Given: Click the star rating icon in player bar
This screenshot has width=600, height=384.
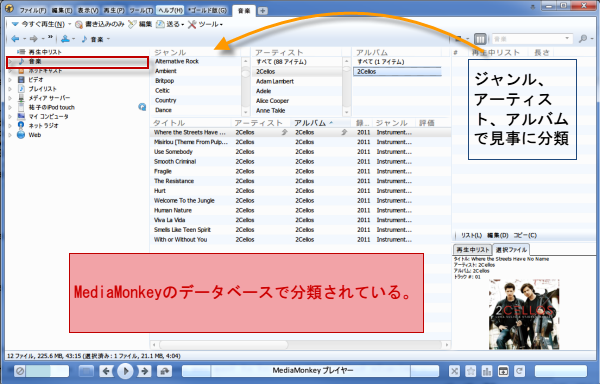Looking at the screenshot, I should coord(471,371).
